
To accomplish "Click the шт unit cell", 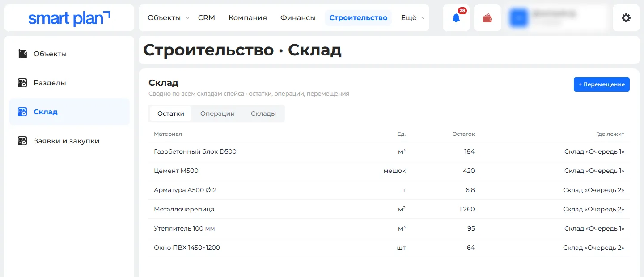I will click(402, 248).
